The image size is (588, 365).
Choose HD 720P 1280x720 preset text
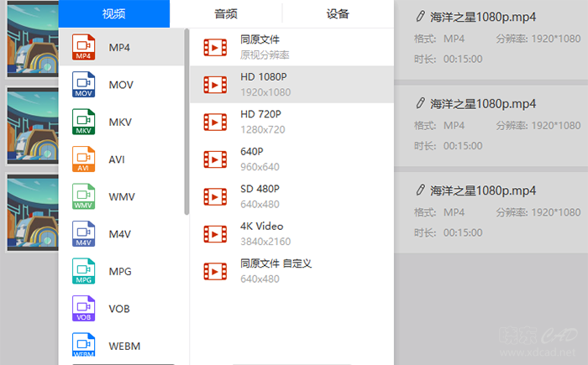click(x=262, y=122)
